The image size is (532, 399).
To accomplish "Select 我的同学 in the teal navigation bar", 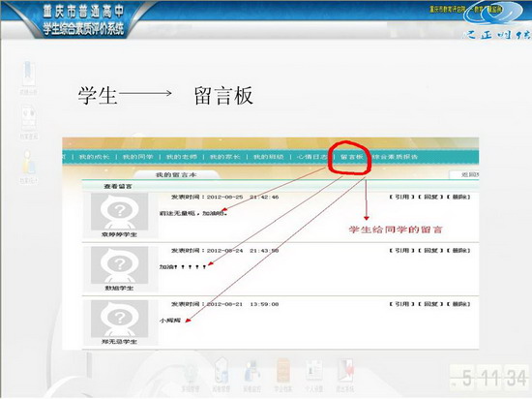I will coord(137,157).
